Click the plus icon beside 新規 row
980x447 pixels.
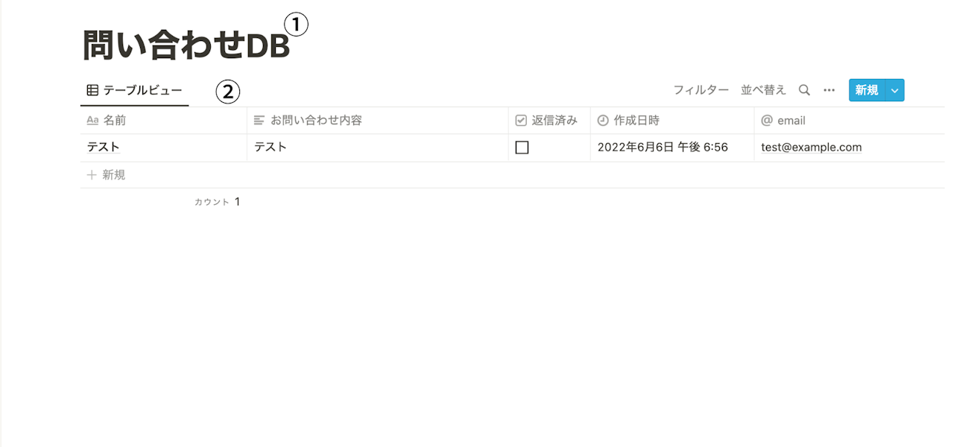92,175
